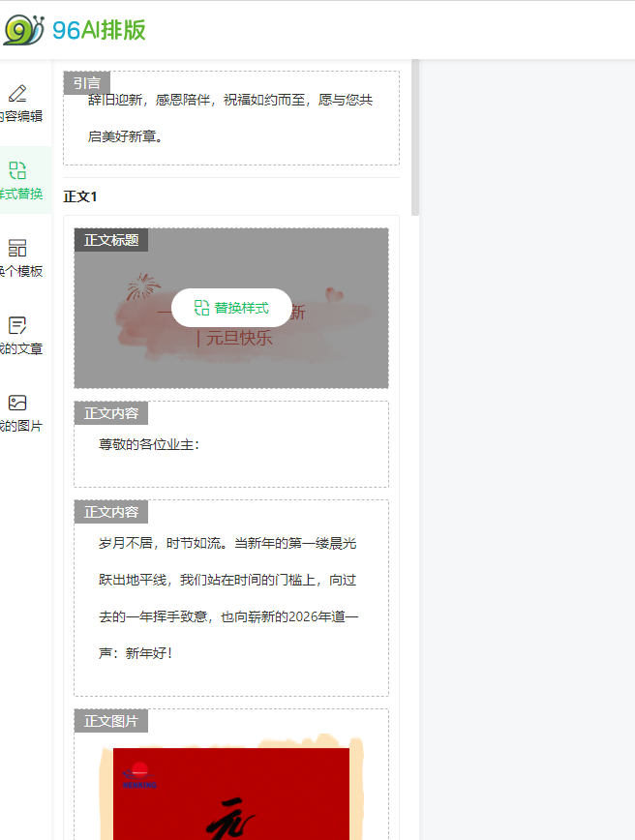
Task: Select the block containing 尊敬的各位业主
Action: (231, 445)
